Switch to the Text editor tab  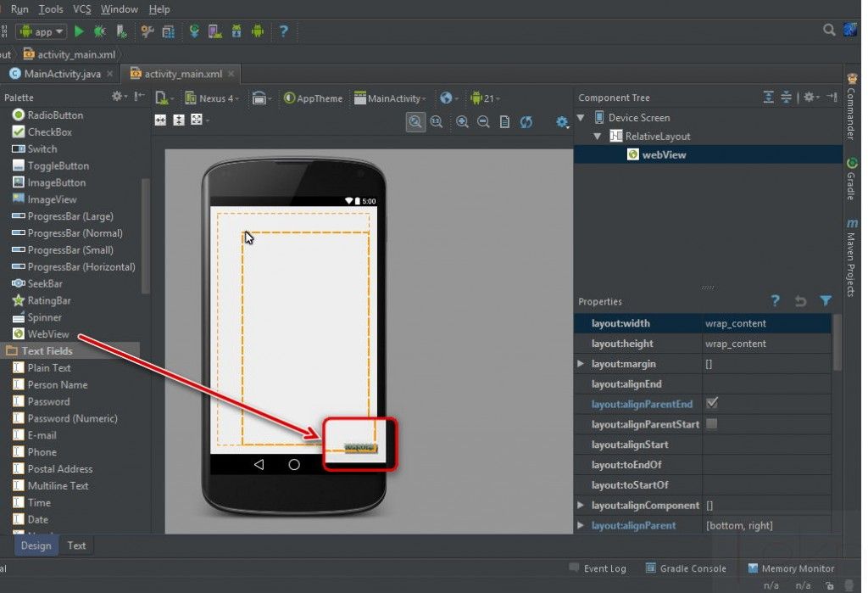coord(76,545)
